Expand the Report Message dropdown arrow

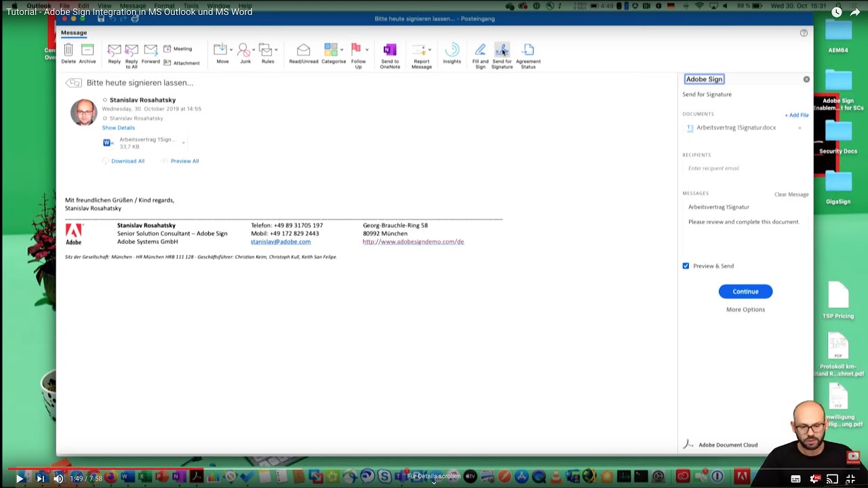point(430,49)
